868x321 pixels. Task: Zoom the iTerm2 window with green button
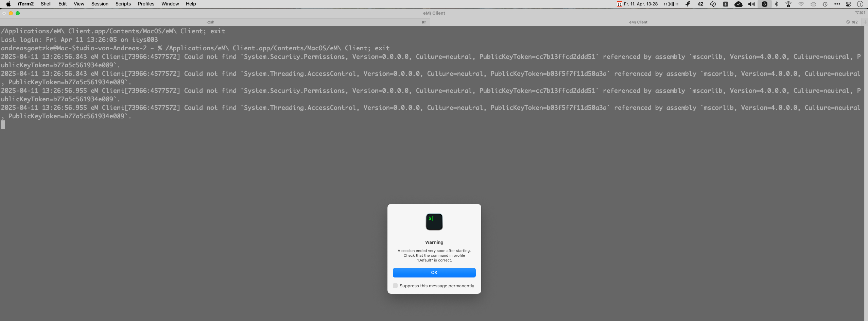[x=18, y=13]
